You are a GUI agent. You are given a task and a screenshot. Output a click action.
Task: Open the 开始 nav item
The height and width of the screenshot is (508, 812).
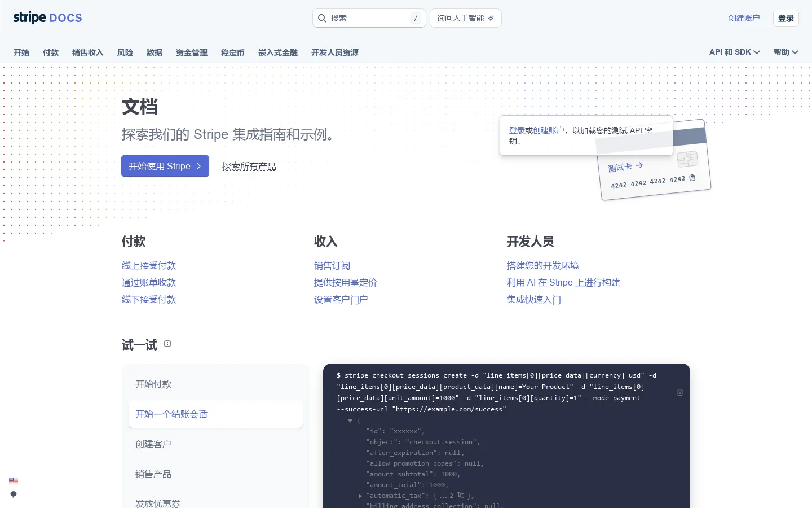click(x=21, y=52)
